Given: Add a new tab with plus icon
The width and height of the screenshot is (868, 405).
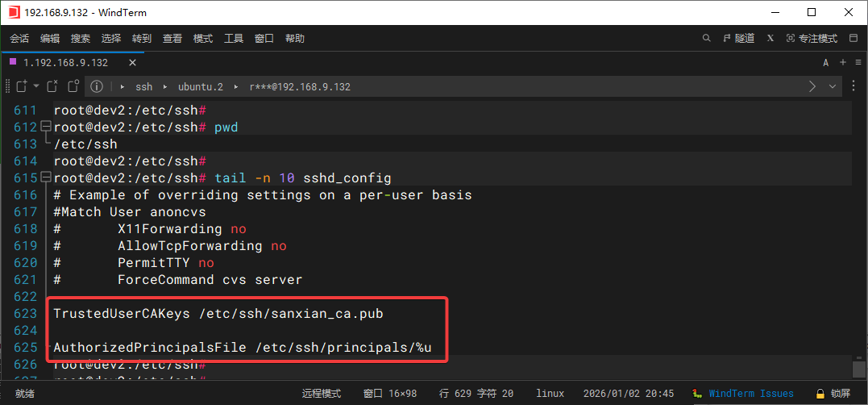Looking at the screenshot, I should pos(843,62).
